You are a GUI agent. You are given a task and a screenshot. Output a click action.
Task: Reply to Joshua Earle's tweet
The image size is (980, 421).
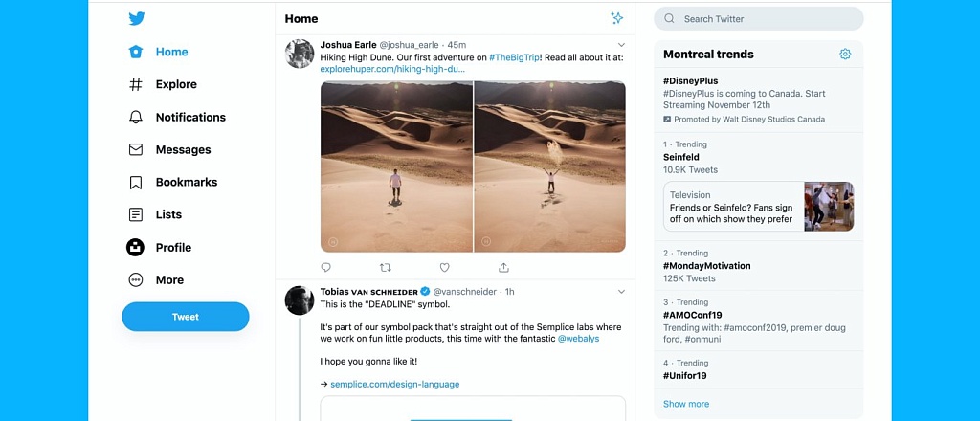coord(325,267)
